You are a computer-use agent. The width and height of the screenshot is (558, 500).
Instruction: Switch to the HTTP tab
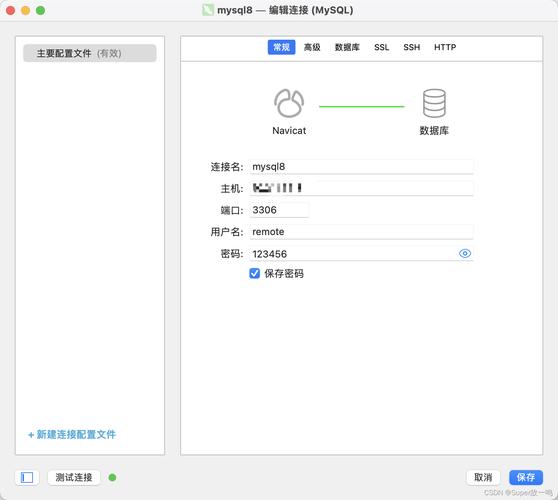[445, 47]
